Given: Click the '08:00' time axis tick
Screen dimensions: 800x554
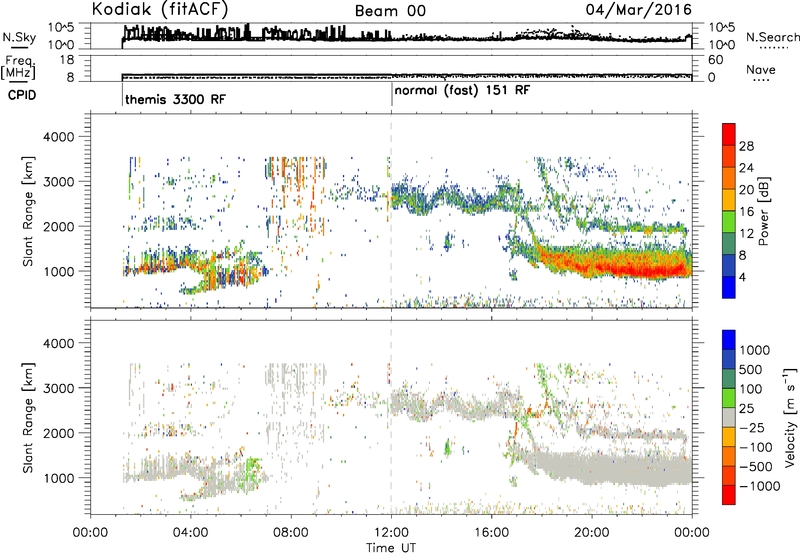Looking at the screenshot, I should [291, 533].
